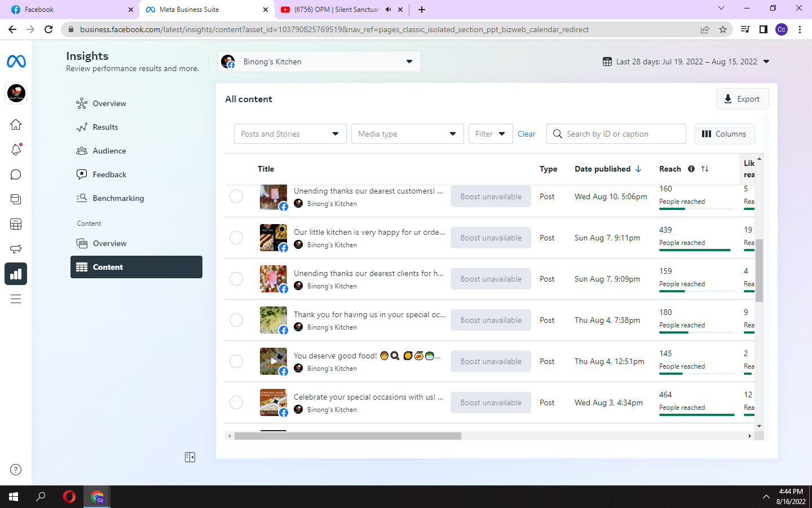
Task: Open the Windows Start menu
Action: (x=14, y=497)
